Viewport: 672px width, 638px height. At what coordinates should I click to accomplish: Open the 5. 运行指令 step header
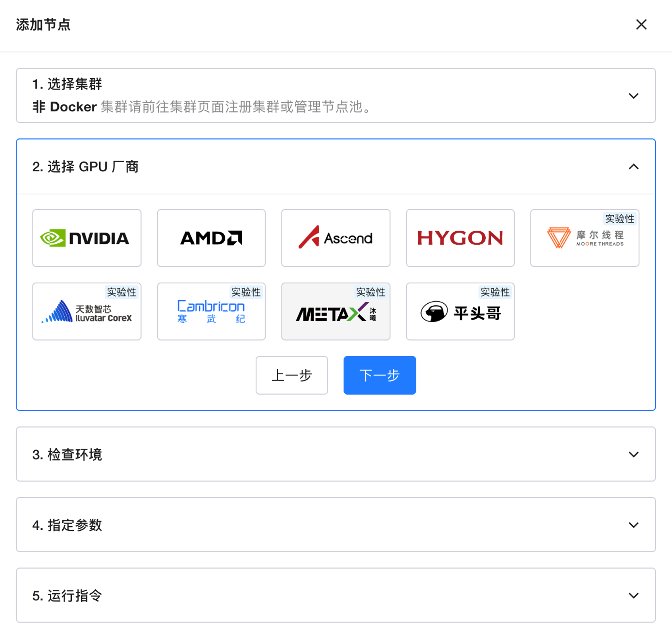coord(67,596)
